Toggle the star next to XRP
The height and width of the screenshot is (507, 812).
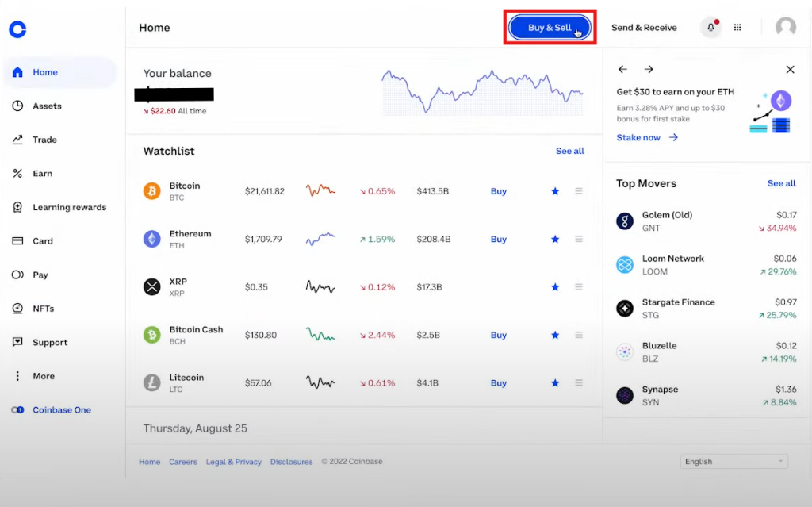(554, 286)
